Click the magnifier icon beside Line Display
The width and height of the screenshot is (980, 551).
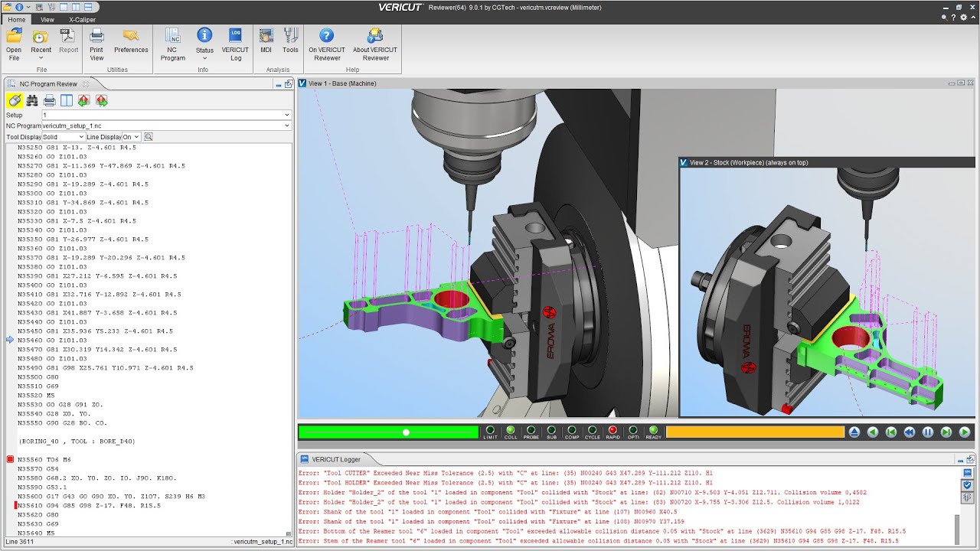[149, 137]
